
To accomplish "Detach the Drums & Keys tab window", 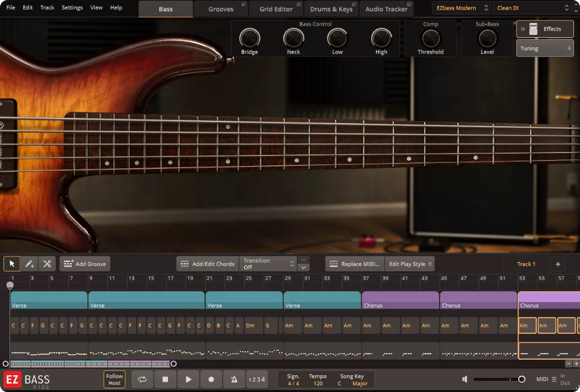I will 354,4.
